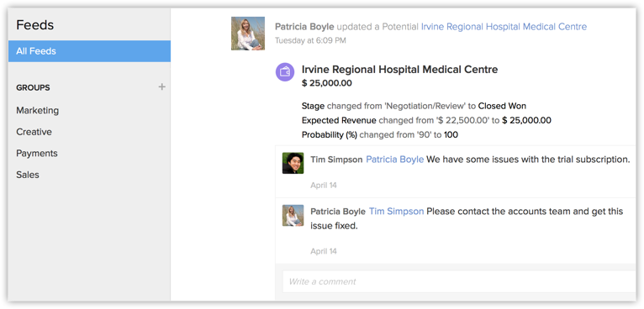
Task: Click Tim Simpson's comment avatar
Action: 293,163
